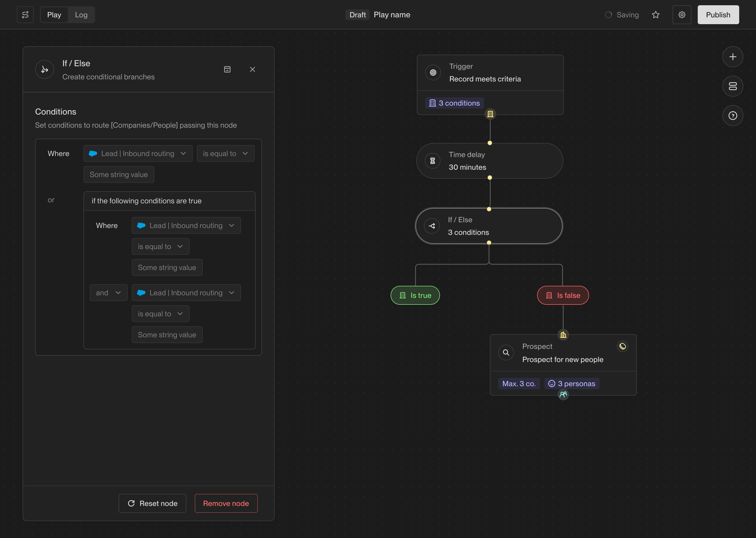The width and height of the screenshot is (756, 538).
Task: Click Reset node button
Action: [152, 503]
